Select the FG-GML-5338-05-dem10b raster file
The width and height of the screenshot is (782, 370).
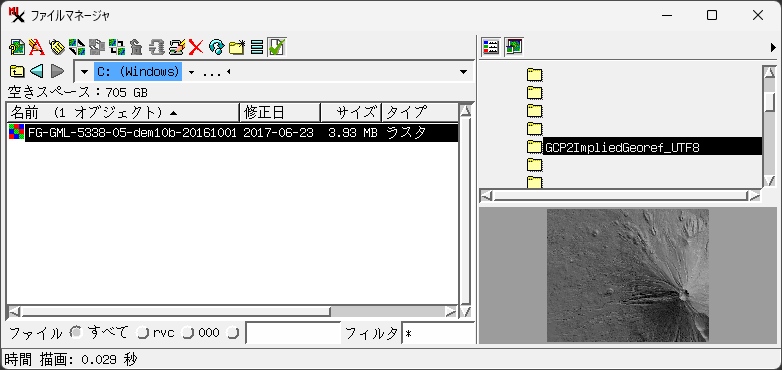click(x=233, y=133)
